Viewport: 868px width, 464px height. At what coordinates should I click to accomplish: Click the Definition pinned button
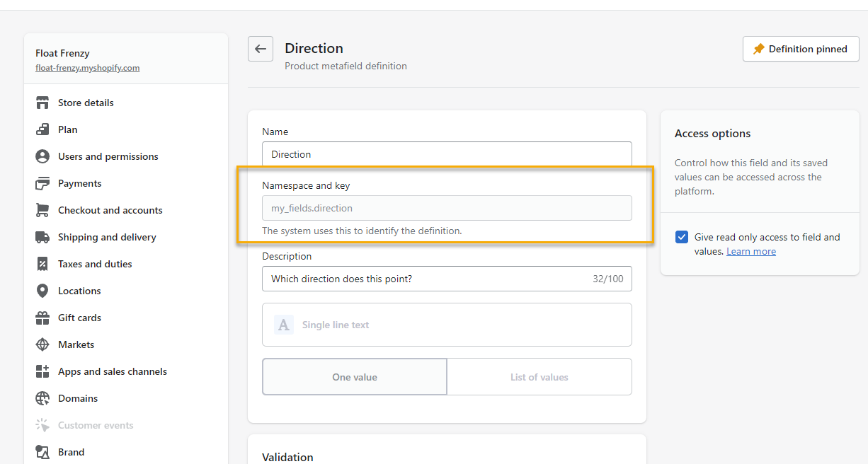pyautogui.click(x=800, y=49)
